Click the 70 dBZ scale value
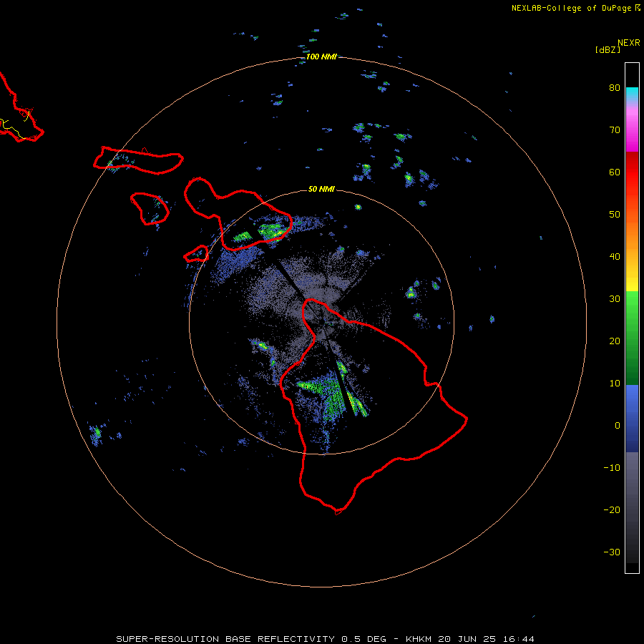Image resolution: width=644 pixels, height=644 pixels. tap(615, 130)
